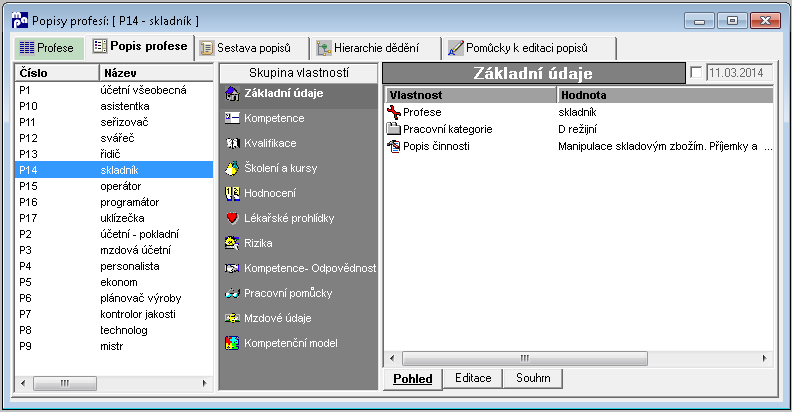Click the Vlastnost column header

(x=471, y=95)
